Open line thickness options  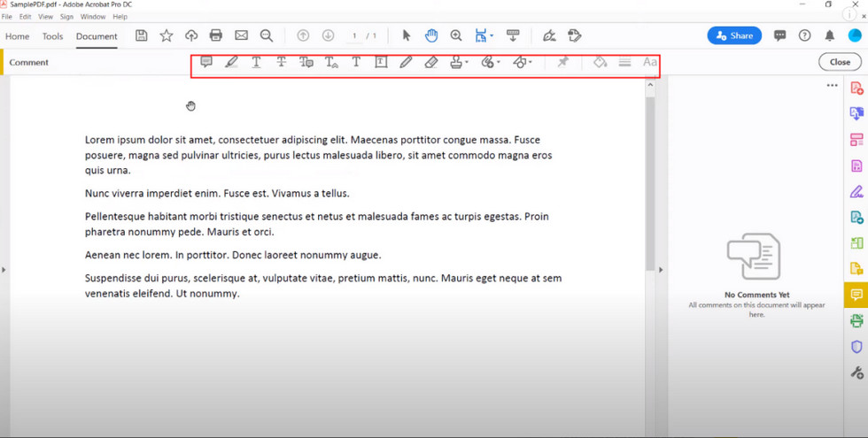625,62
